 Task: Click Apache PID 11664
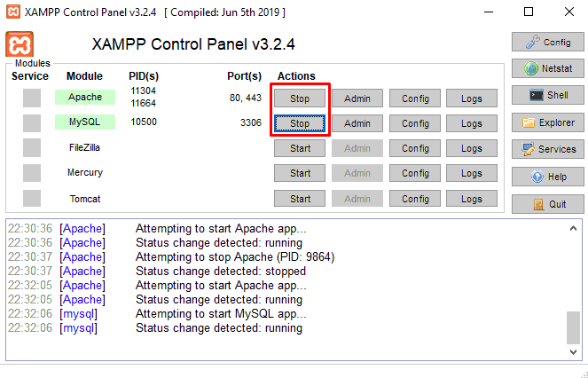pos(144,103)
